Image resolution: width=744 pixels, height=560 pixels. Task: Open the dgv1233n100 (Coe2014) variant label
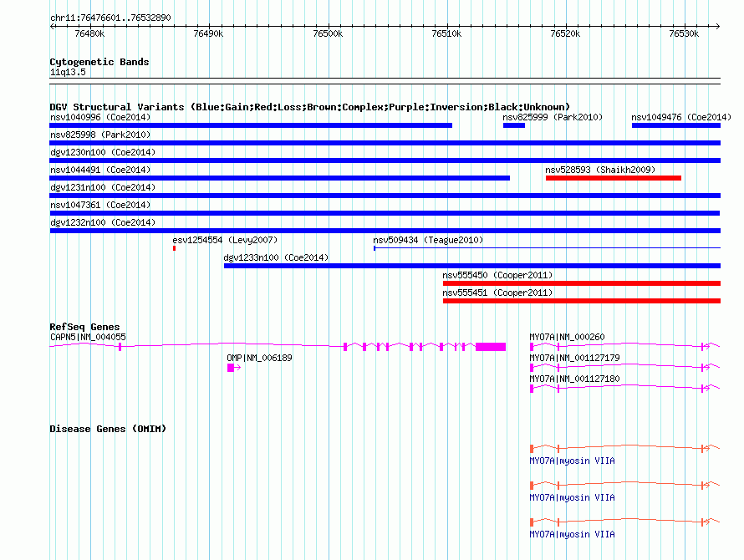pyautogui.click(x=276, y=257)
